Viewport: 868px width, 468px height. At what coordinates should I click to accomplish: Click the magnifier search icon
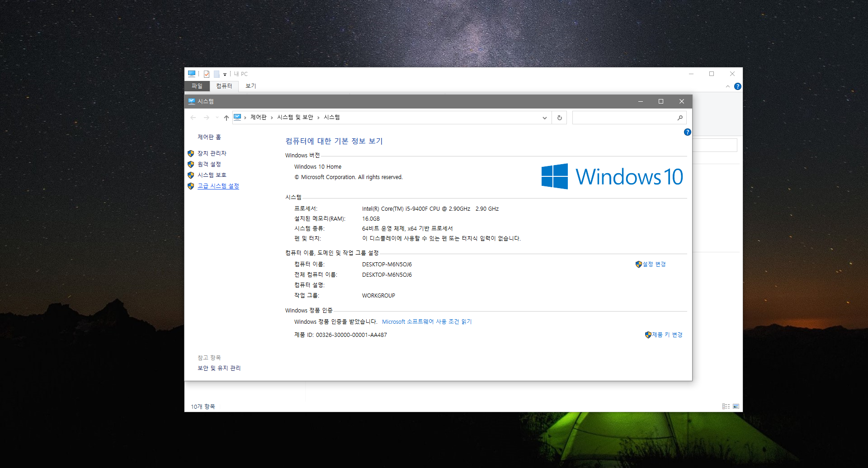tap(680, 118)
